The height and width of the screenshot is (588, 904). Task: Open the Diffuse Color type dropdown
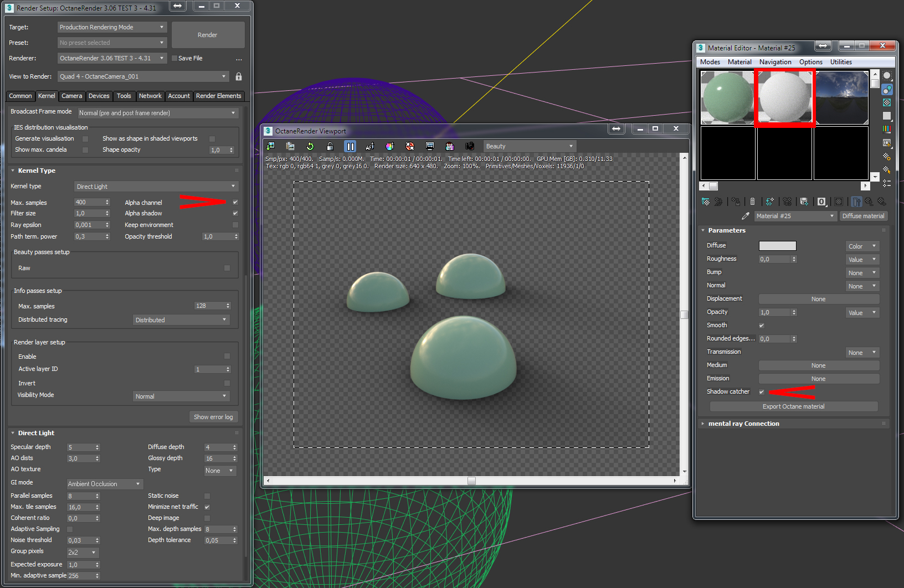(863, 246)
